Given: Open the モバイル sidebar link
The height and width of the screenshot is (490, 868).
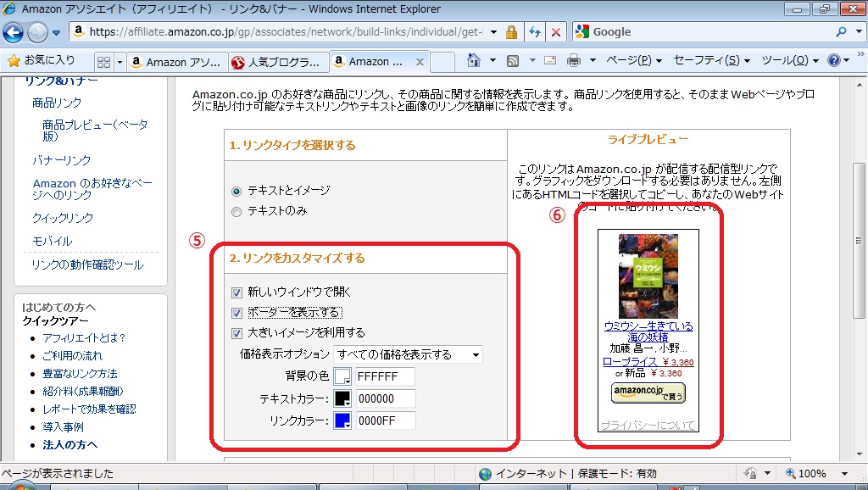Looking at the screenshot, I should pos(52,242).
